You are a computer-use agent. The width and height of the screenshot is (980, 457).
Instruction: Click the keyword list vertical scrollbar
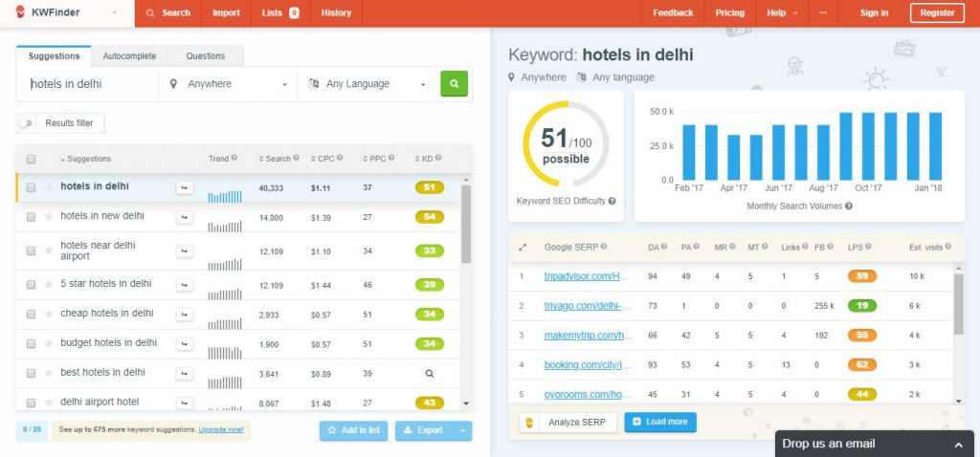coord(466,225)
